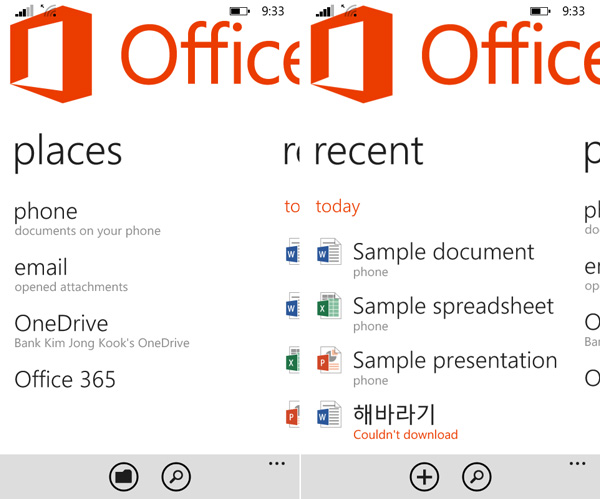Tap the recent pivot header on right screen

[369, 152]
